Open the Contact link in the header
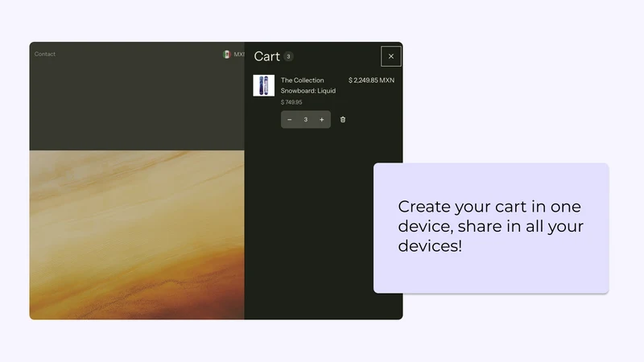 pos(45,54)
